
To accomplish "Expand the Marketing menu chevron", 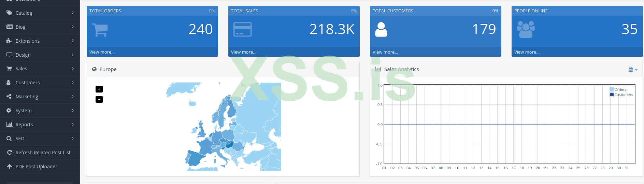I will 73,97.
